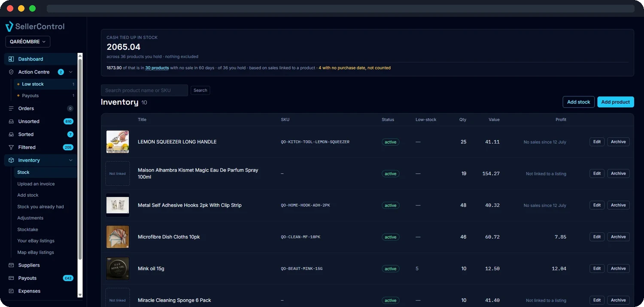This screenshot has height=307, width=644.
Task: Archive the Lemon Squeezer Long Handle product
Action: (x=618, y=142)
